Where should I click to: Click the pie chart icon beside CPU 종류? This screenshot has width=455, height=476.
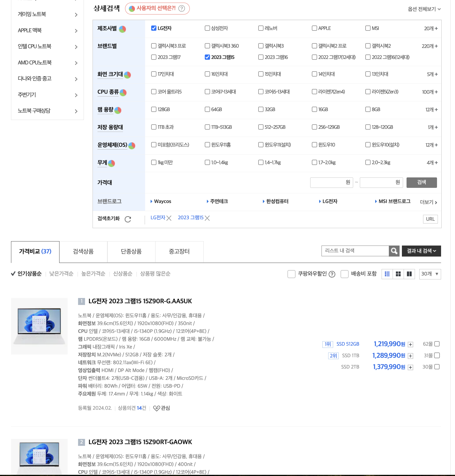pos(123,92)
